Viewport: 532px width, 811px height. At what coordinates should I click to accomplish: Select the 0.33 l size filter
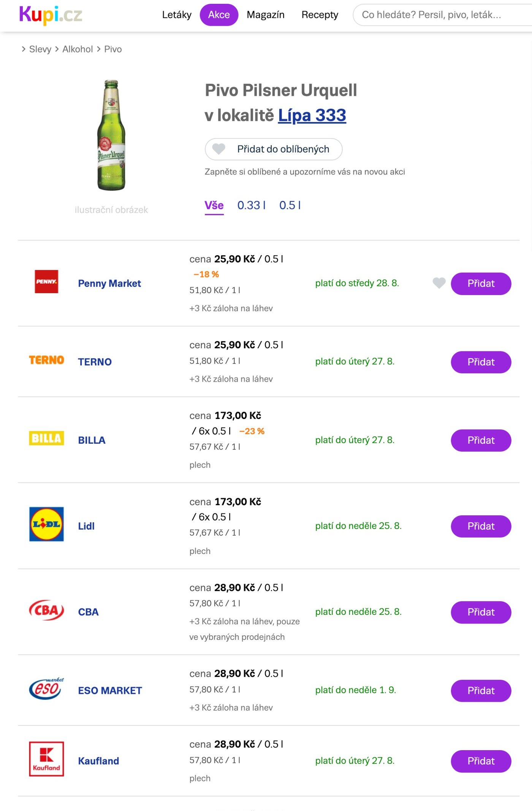251,205
